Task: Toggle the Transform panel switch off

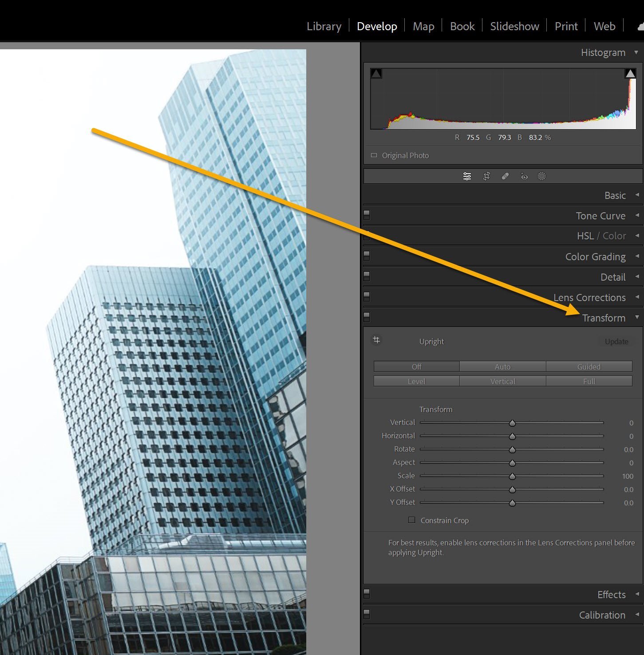Action: (366, 317)
